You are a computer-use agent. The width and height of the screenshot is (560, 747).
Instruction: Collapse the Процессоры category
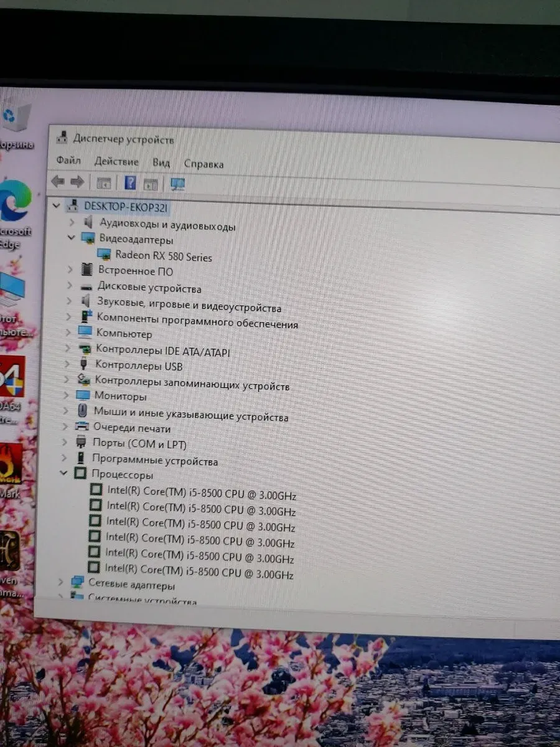point(63,474)
